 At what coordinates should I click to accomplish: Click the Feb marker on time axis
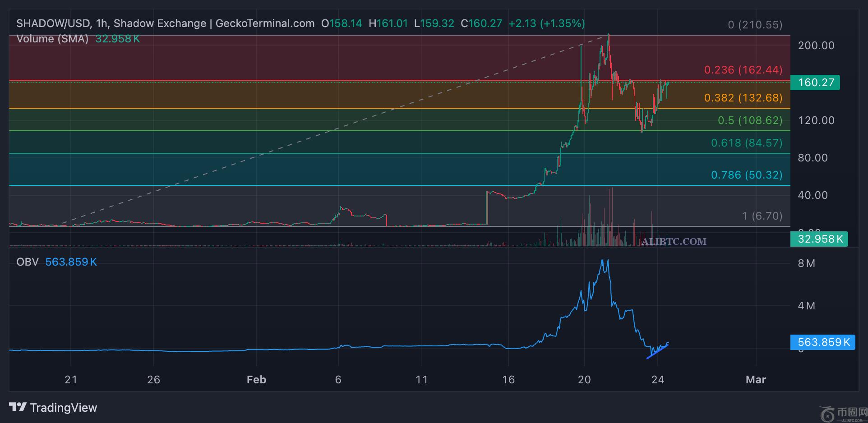click(256, 380)
